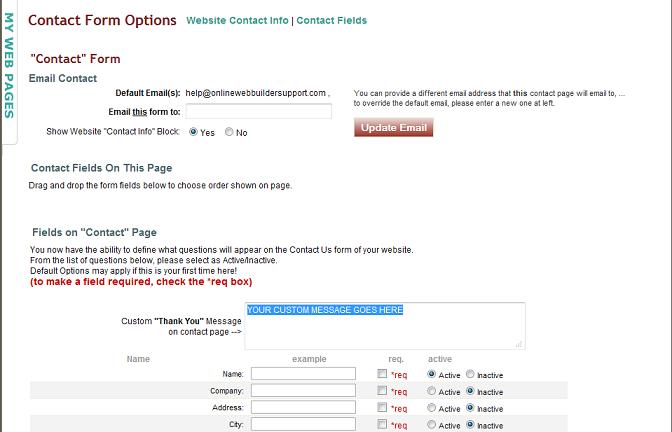Focus the Company example field

click(x=303, y=390)
